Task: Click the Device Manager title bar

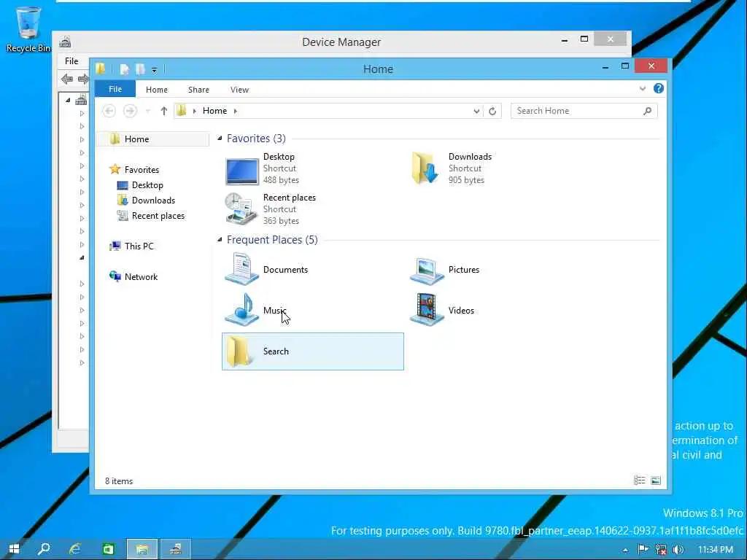Action: click(341, 42)
